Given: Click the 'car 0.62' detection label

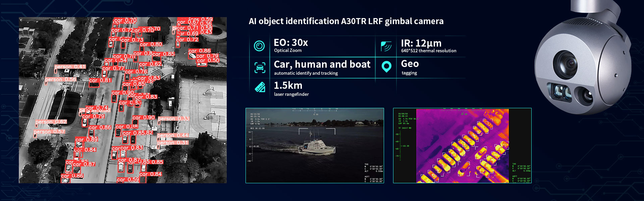Looking at the screenshot, I should pos(150,64).
